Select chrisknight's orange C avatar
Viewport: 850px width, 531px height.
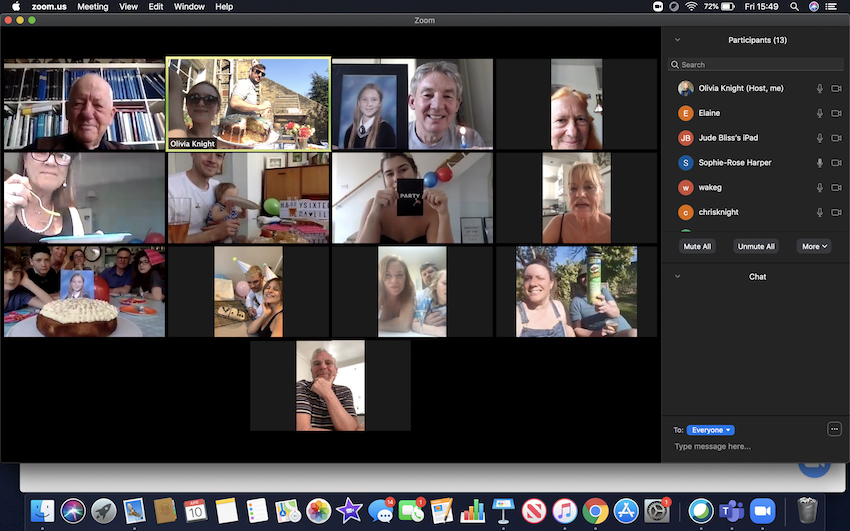(686, 212)
